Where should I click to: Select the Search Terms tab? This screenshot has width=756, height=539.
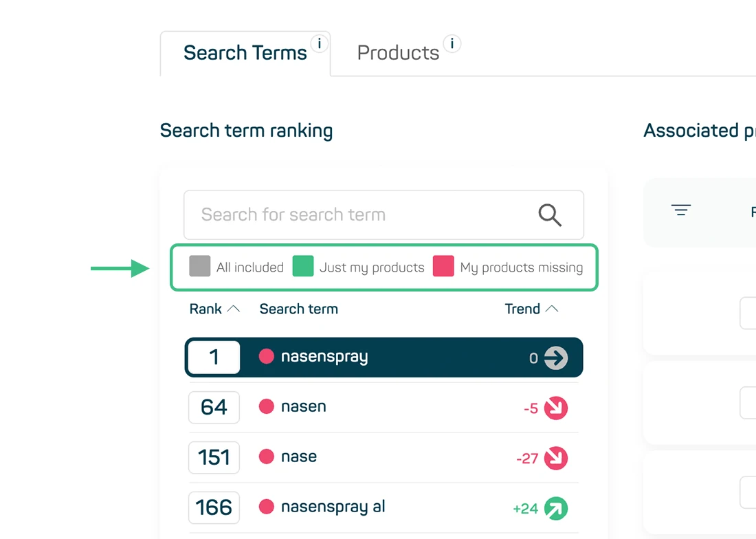click(x=245, y=52)
